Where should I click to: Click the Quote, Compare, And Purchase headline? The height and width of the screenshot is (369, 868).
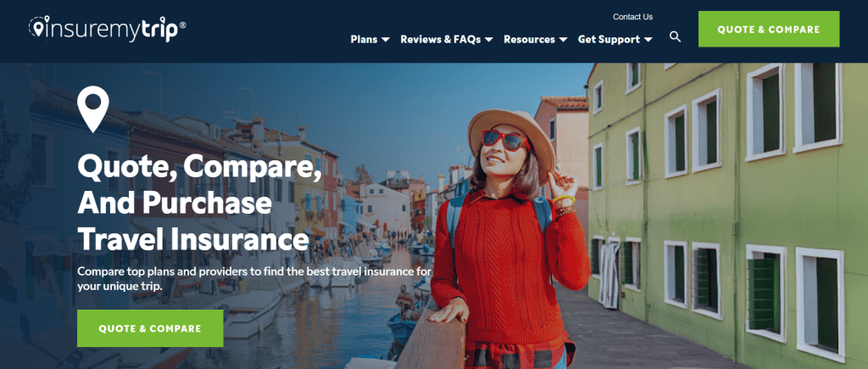click(x=200, y=202)
